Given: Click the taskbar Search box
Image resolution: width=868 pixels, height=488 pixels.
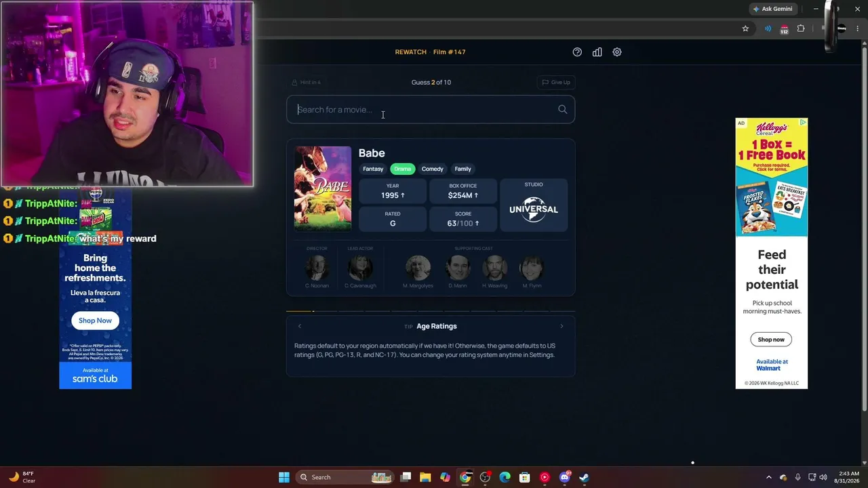Looking at the screenshot, I should (x=347, y=477).
